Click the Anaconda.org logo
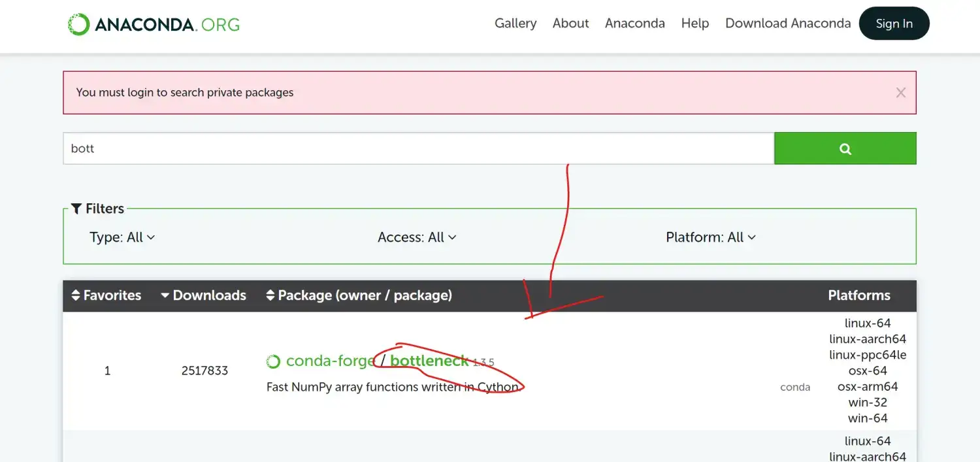This screenshot has width=980, height=462. point(154,25)
